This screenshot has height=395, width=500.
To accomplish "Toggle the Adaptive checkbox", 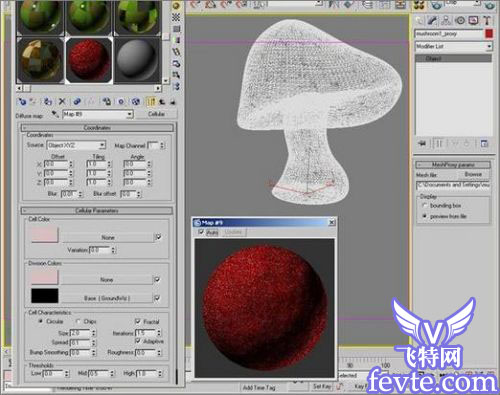I will pos(138,341).
